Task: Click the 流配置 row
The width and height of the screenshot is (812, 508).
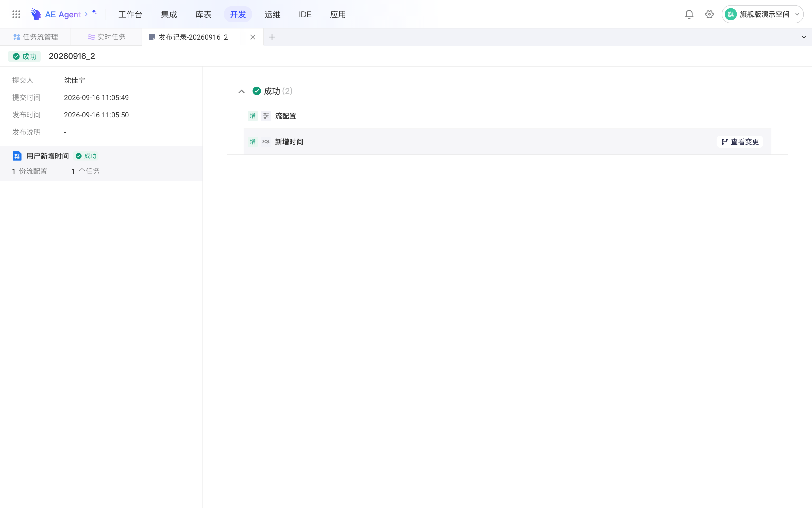Action: coord(507,116)
